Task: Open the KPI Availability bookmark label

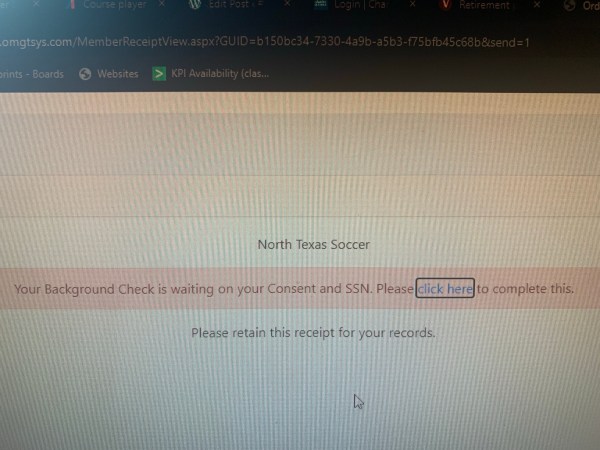Action: pyautogui.click(x=220, y=73)
